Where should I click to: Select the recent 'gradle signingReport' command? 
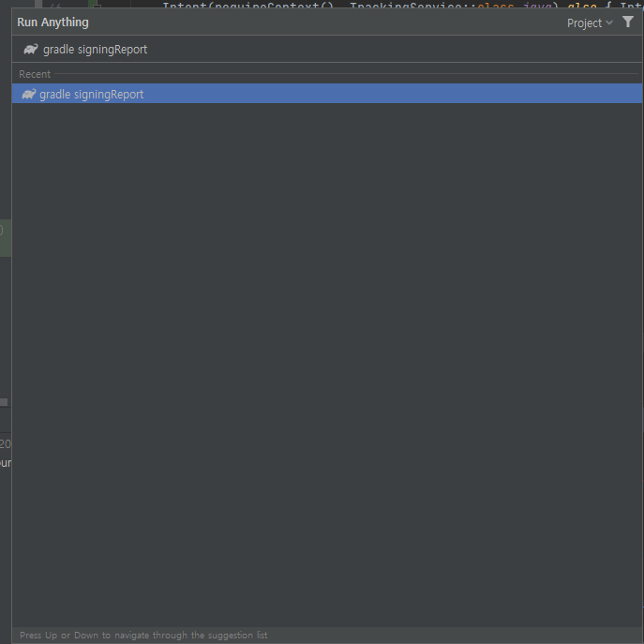pyautogui.click(x=92, y=95)
